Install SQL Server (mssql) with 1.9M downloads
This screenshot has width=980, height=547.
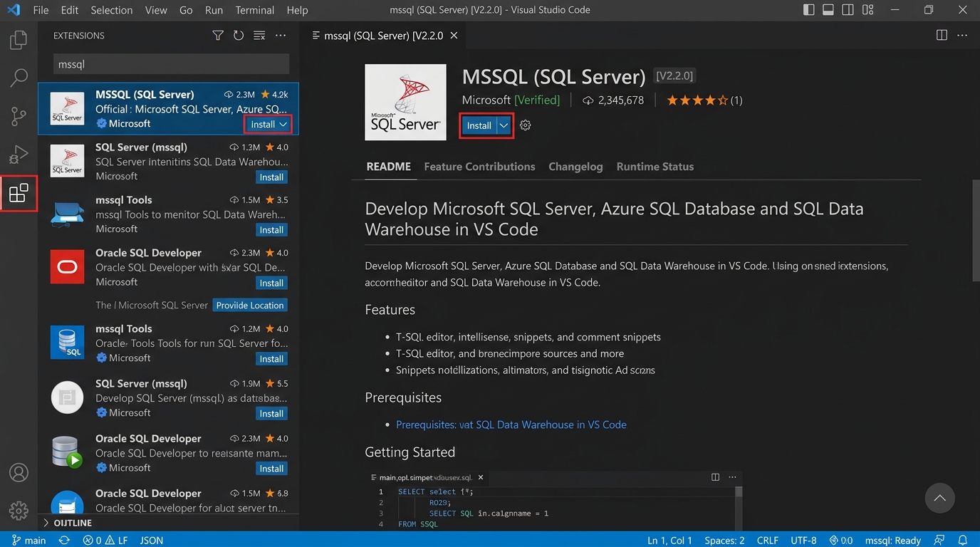pyautogui.click(x=271, y=414)
